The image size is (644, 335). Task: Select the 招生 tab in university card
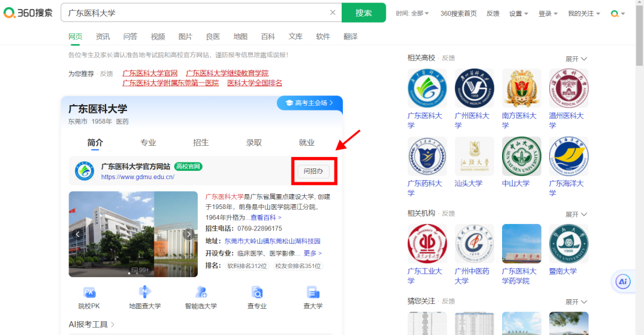tap(201, 142)
